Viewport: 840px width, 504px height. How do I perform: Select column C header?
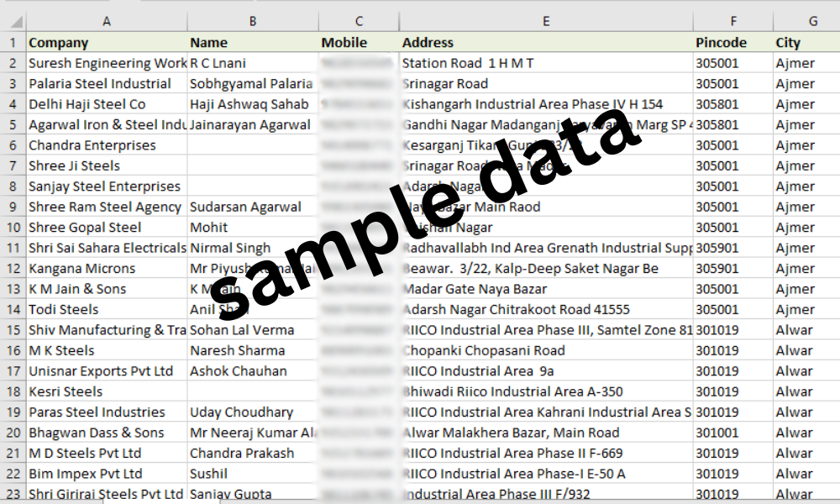359,21
